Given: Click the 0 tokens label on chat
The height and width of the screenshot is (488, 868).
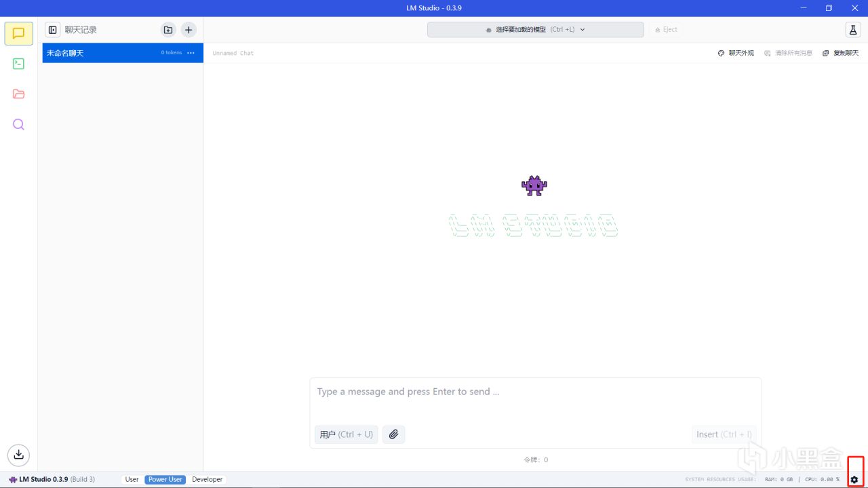Looking at the screenshot, I should [172, 53].
